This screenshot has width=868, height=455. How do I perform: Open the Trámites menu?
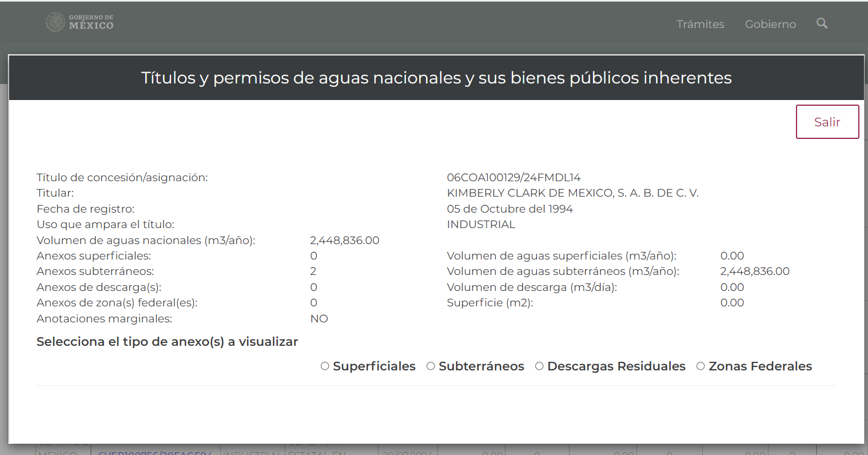tap(700, 24)
